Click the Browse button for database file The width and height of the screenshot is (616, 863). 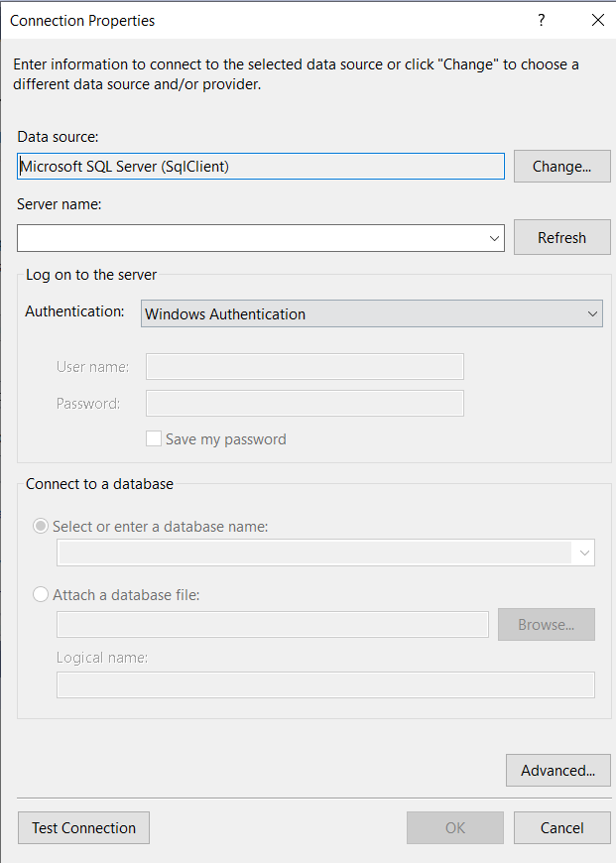(546, 624)
